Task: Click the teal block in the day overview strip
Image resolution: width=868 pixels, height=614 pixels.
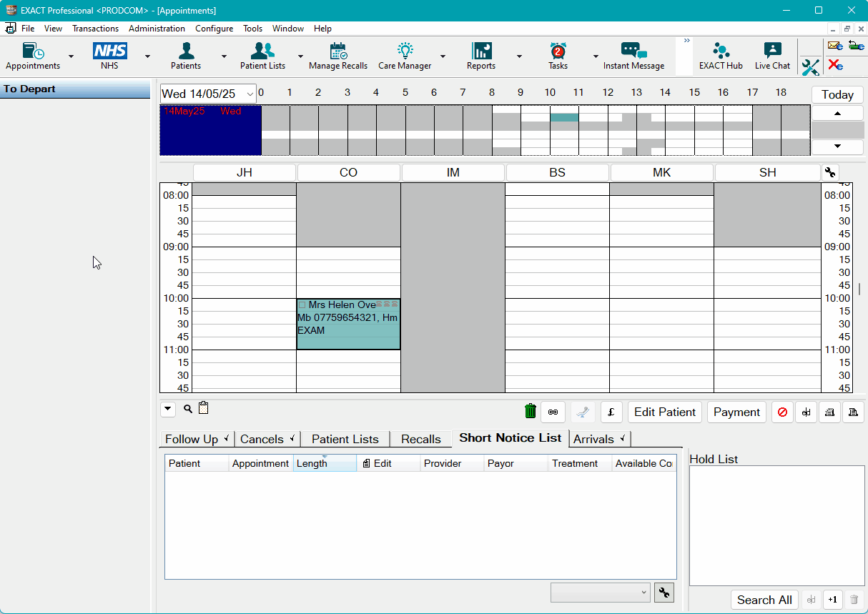Action: tap(564, 117)
